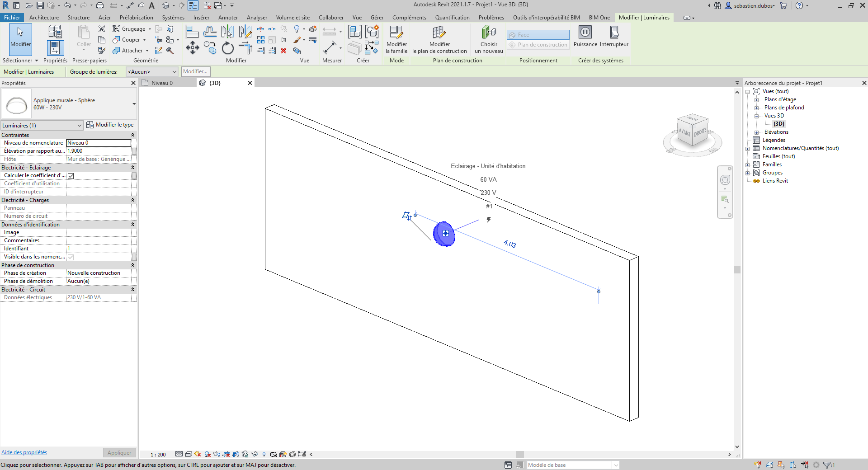Click the red Delete X icon
The width and height of the screenshot is (868, 470).
283,51
